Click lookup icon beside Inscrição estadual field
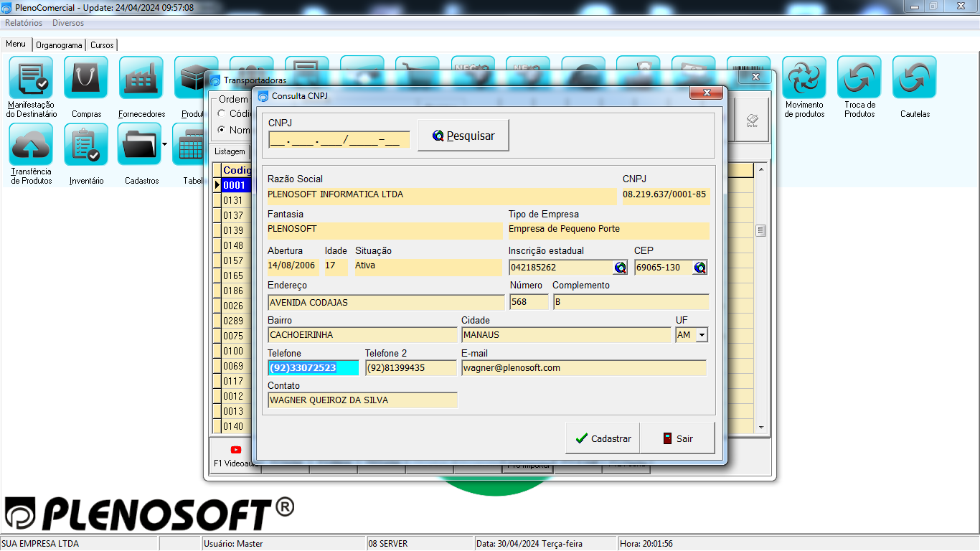This screenshot has width=980, height=551. [620, 268]
